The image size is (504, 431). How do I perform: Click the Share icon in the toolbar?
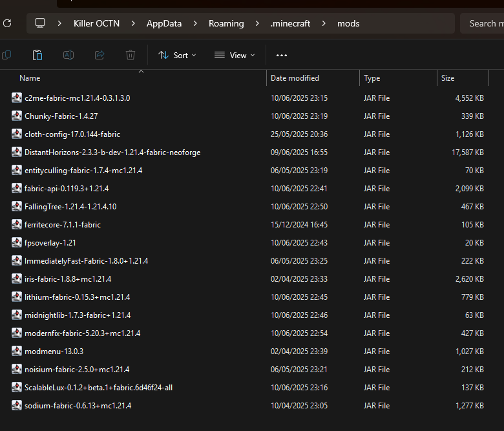tap(100, 55)
